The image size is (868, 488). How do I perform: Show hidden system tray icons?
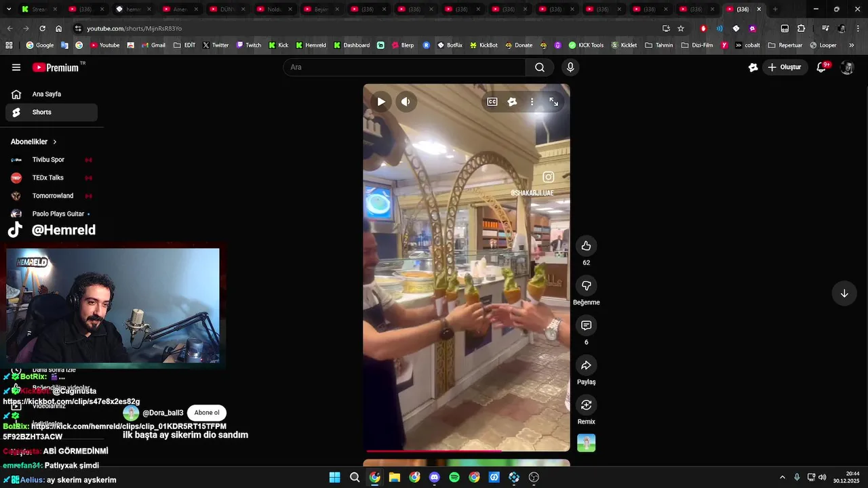(x=782, y=477)
